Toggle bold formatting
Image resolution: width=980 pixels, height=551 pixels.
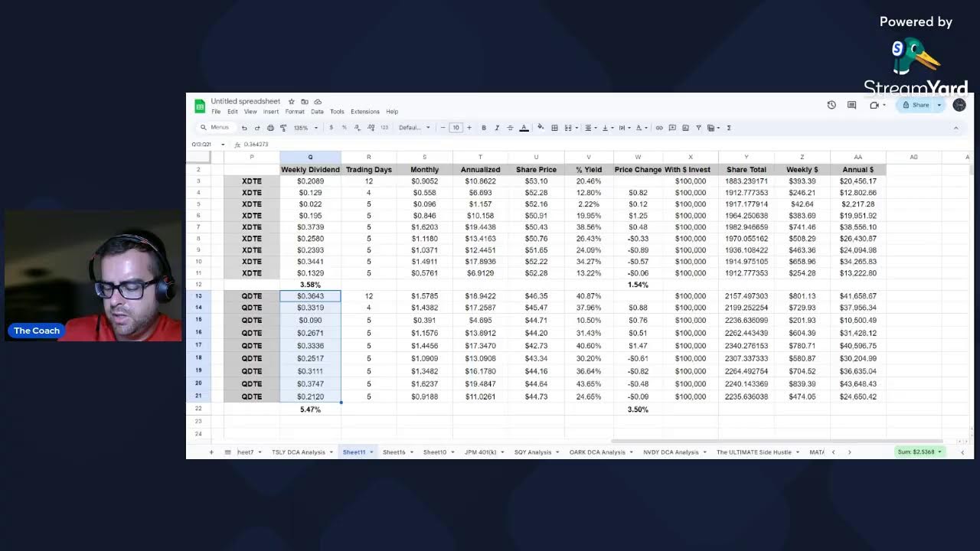(484, 128)
